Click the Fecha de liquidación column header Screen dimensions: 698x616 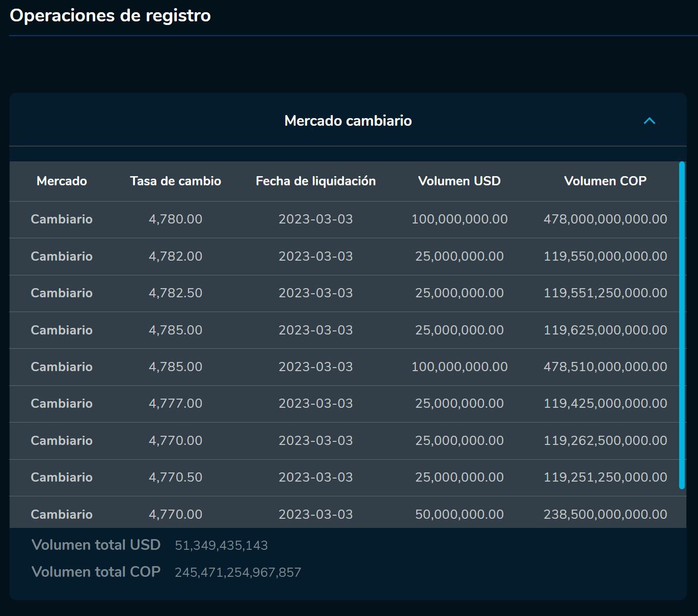315,181
